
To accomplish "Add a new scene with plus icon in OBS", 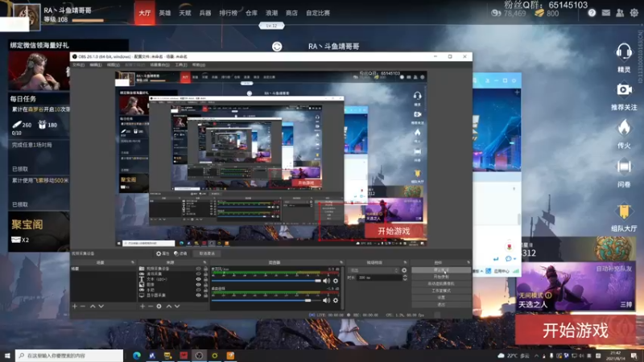I will coord(74,306).
